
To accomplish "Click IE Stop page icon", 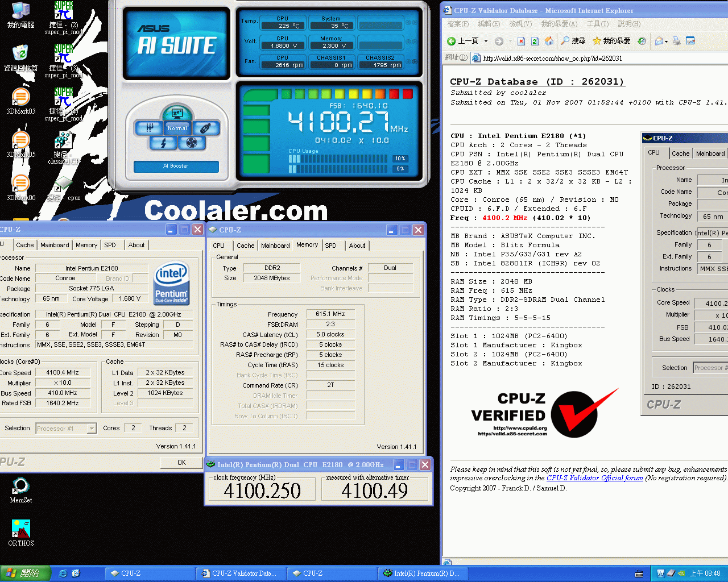I will tap(521, 41).
